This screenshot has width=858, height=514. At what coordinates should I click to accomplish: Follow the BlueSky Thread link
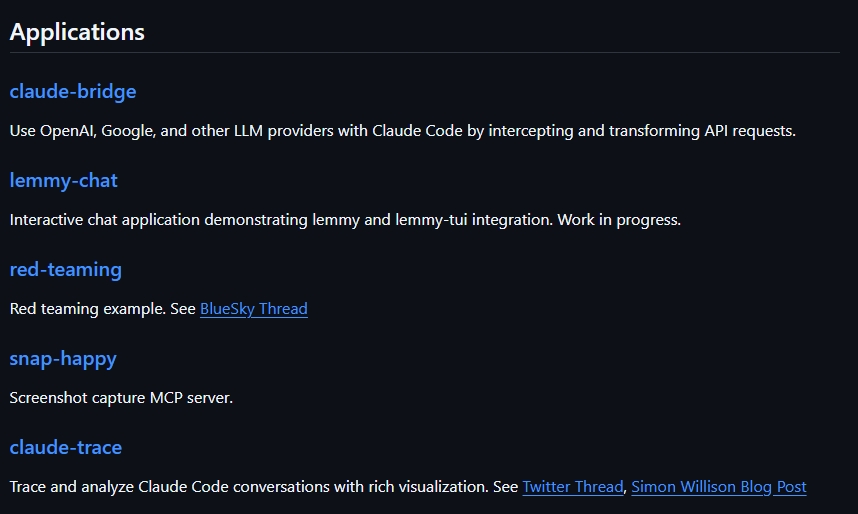click(253, 309)
